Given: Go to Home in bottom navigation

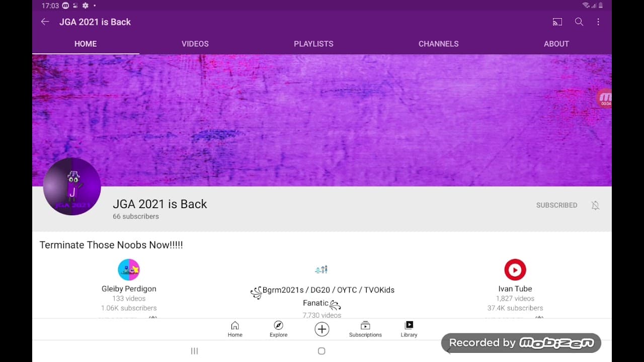Looking at the screenshot, I should [x=235, y=329].
